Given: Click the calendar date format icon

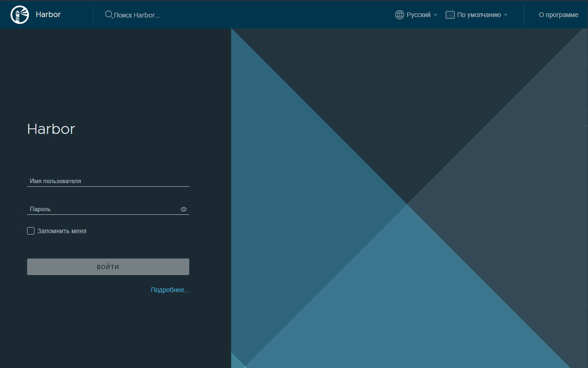Looking at the screenshot, I should (x=450, y=15).
